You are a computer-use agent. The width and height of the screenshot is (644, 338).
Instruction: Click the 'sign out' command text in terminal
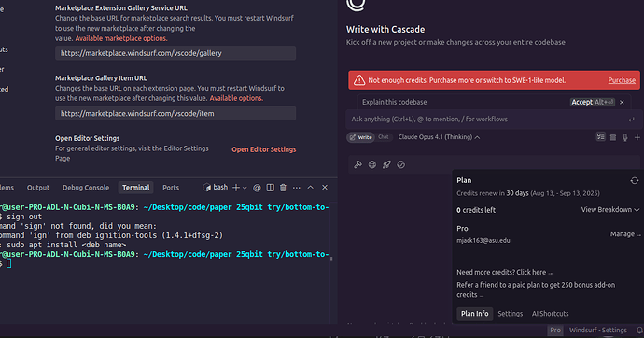(x=24, y=217)
